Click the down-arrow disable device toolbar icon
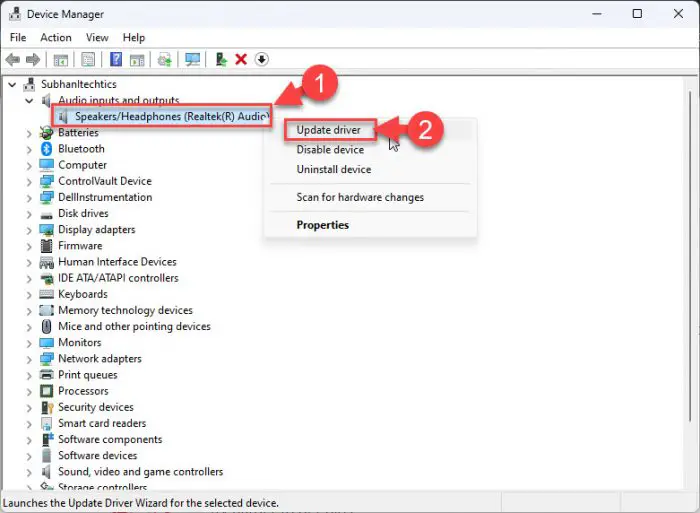 pos(262,60)
